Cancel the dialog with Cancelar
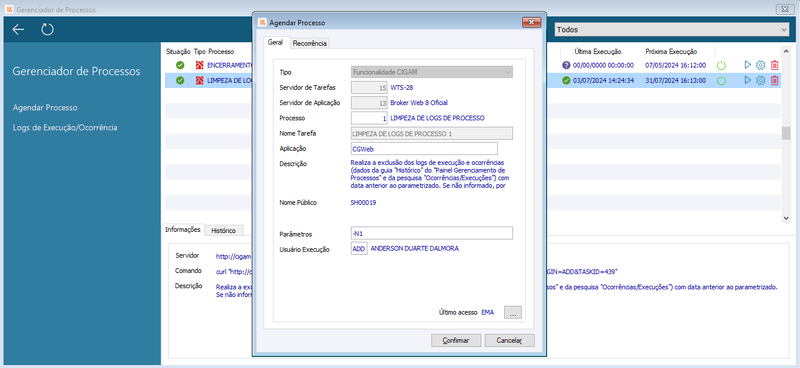 click(510, 340)
